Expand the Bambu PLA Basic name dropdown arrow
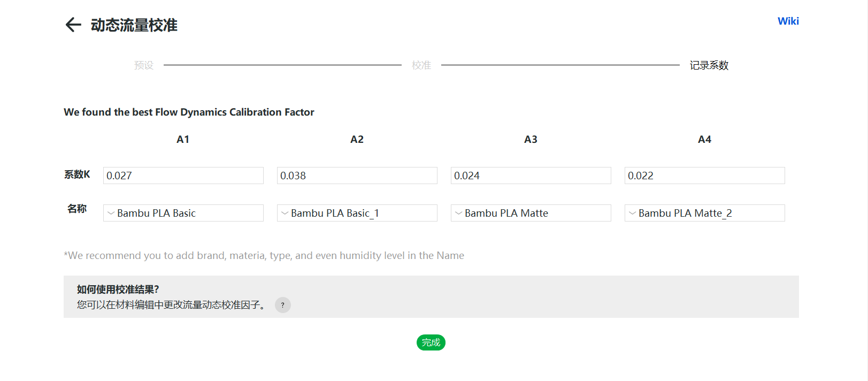 coord(111,213)
